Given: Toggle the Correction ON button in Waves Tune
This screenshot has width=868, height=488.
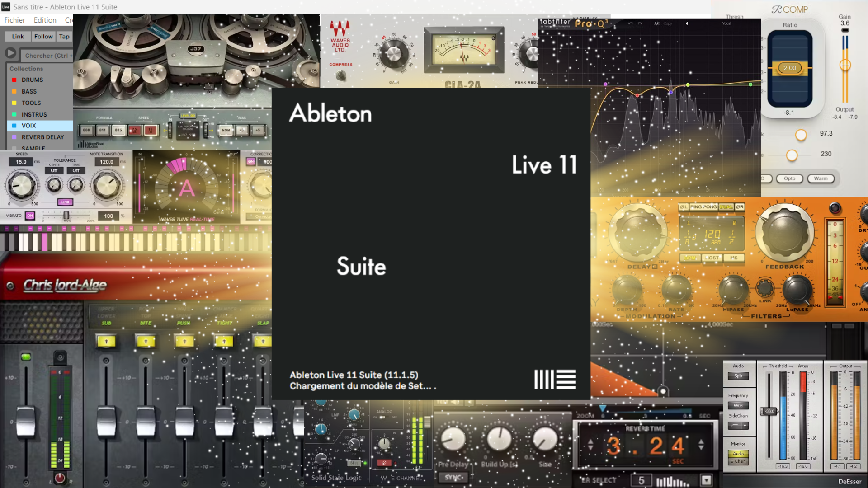Looking at the screenshot, I should coord(251,162).
